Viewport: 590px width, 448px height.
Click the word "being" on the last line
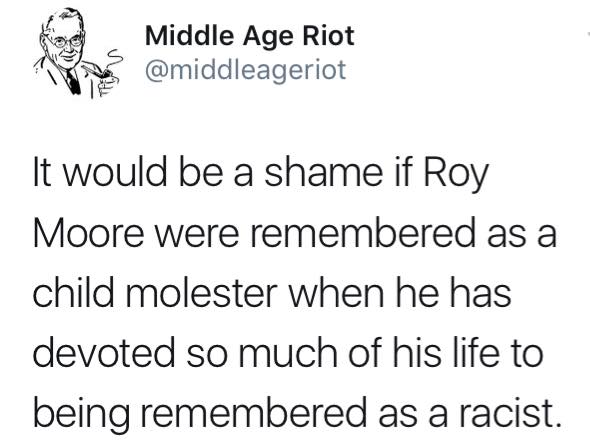click(82, 415)
